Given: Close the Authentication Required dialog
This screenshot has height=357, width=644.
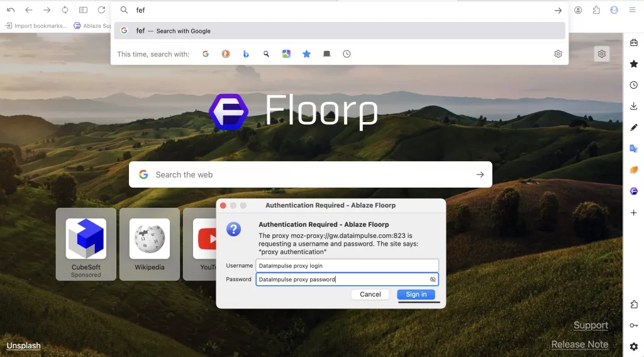Looking at the screenshot, I should pyautogui.click(x=223, y=205).
